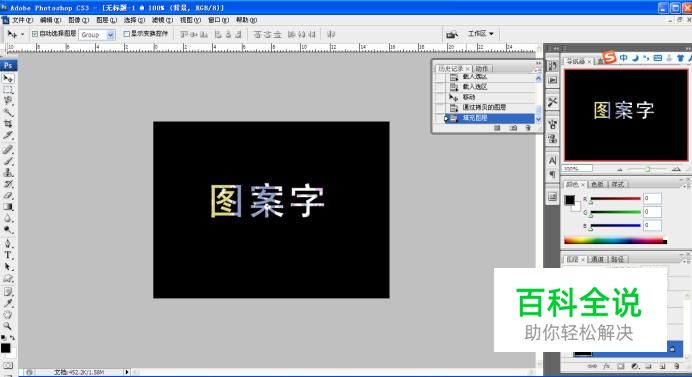This screenshot has width=692, height=377.
Task: Click the red R color slider
Action: click(x=615, y=199)
